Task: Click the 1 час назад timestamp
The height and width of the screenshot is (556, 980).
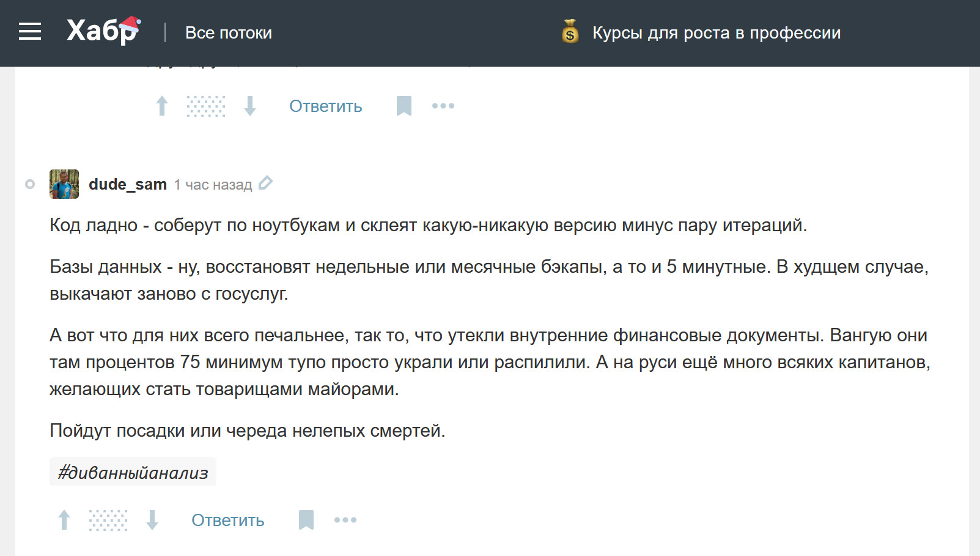Action: point(213,185)
